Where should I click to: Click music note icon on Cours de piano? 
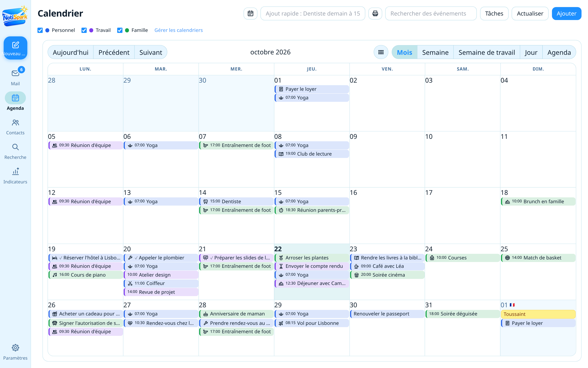55,275
